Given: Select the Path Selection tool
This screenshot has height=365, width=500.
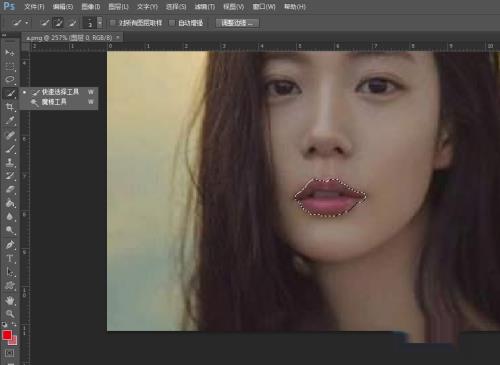Looking at the screenshot, I should click(x=10, y=272).
